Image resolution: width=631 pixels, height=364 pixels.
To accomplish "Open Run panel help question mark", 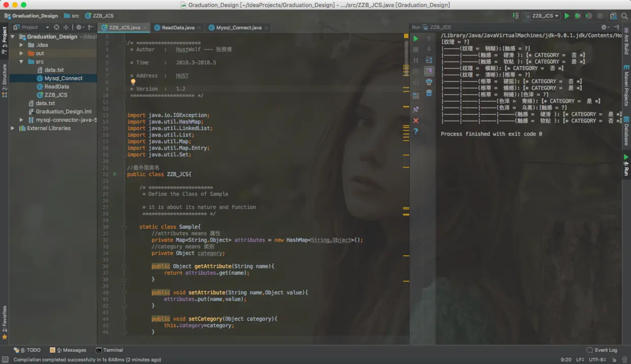I will [x=416, y=132].
